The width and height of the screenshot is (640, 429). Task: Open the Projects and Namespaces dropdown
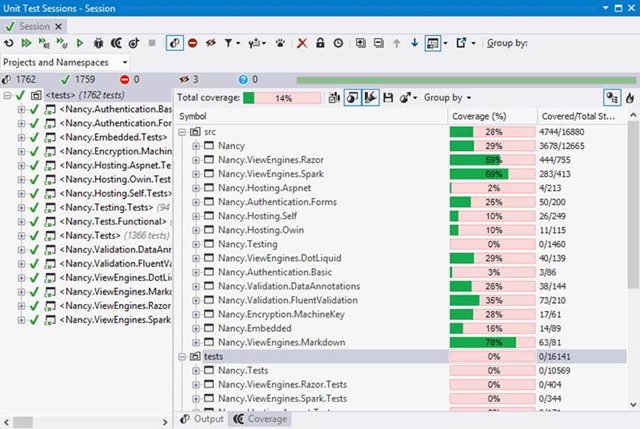[65, 62]
